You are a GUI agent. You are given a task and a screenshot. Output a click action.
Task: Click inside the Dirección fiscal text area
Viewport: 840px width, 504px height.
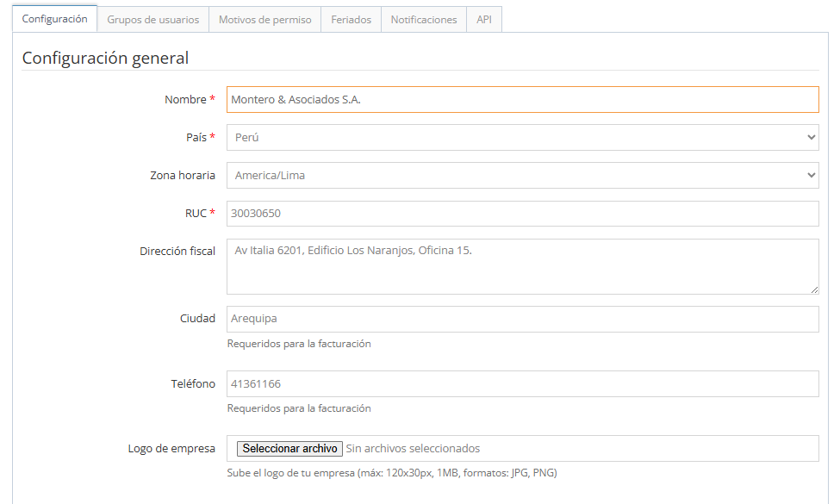tap(522, 266)
